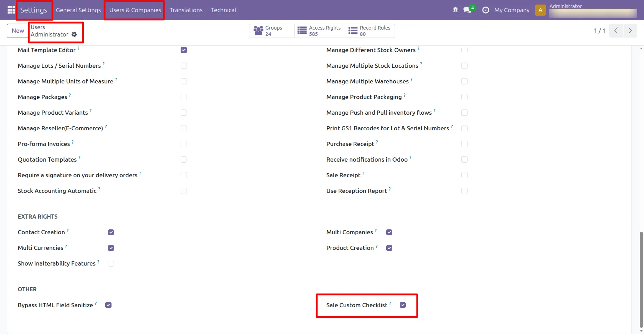Click help tooltip next to Sale Custom Checklist
The height and width of the screenshot is (334, 644).
[x=390, y=303]
